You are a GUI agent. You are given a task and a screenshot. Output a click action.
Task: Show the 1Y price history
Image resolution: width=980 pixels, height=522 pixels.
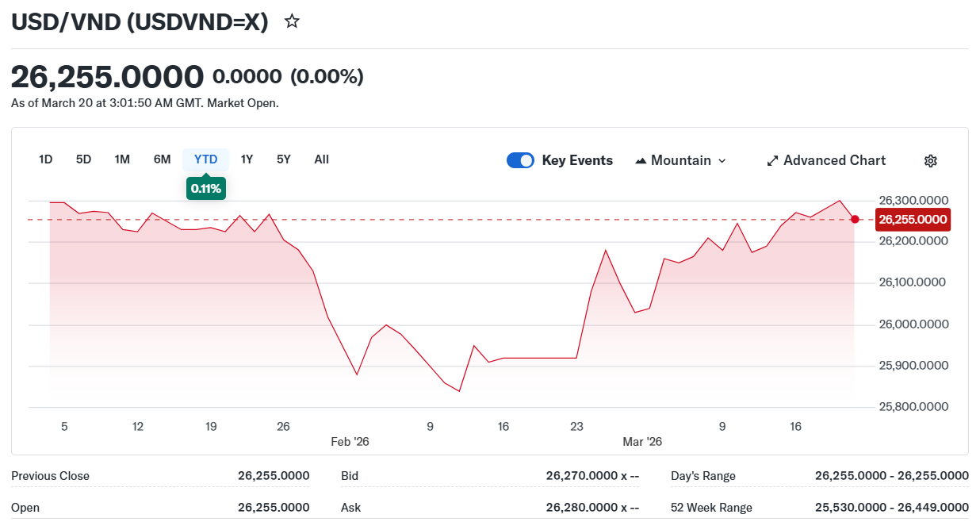pyautogui.click(x=247, y=159)
